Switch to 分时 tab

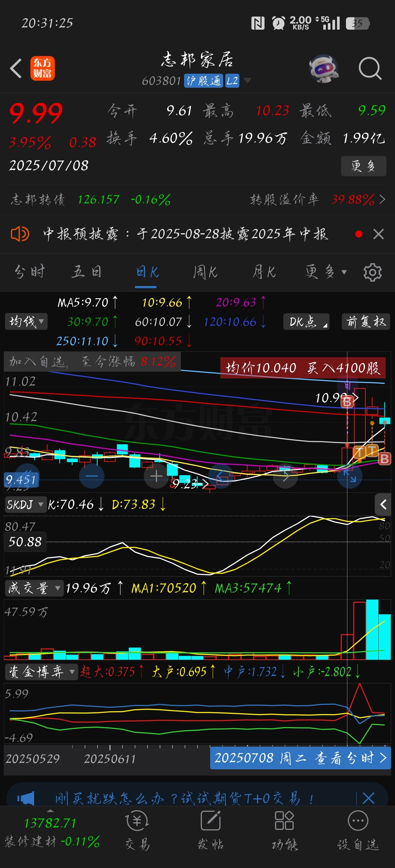[x=30, y=272]
